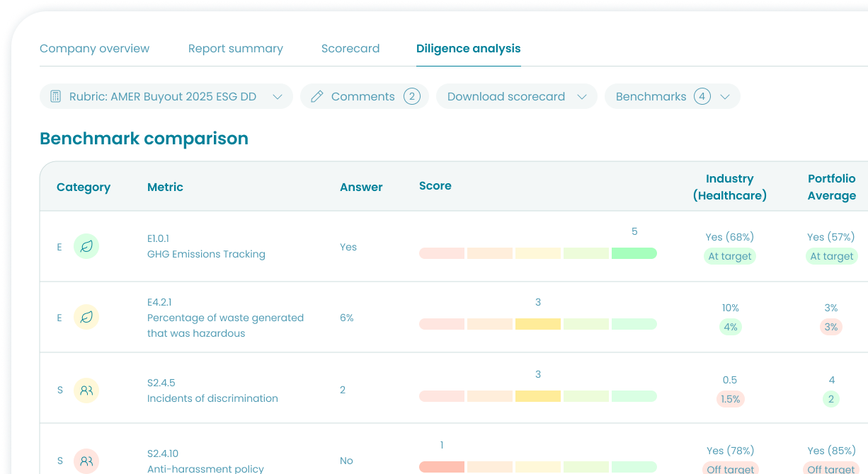The height and width of the screenshot is (474, 868).
Task: Click the red people icon for Anti-harassment policy
Action: coord(86,461)
